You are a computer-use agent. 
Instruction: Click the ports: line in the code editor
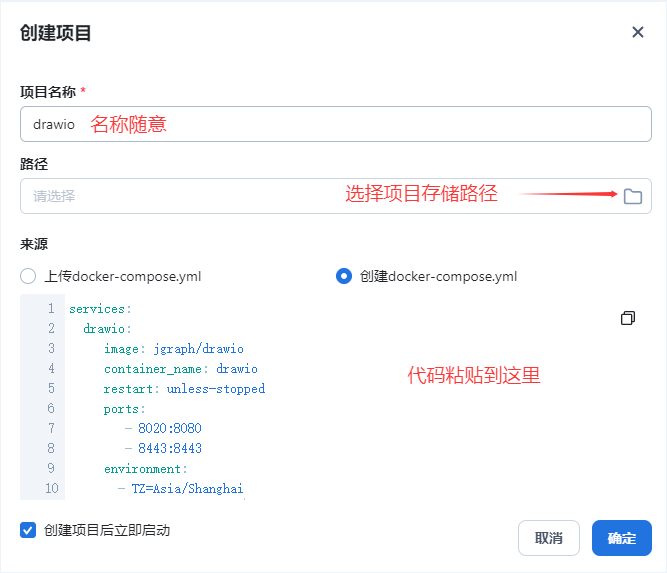[x=124, y=409]
